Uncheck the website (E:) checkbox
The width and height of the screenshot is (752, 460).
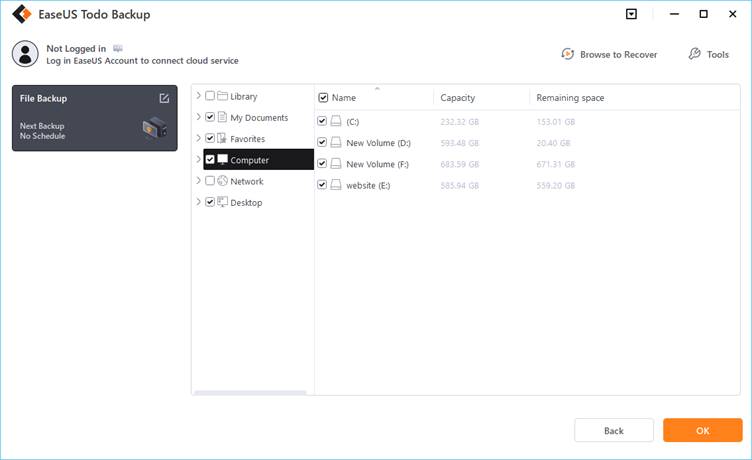click(322, 185)
